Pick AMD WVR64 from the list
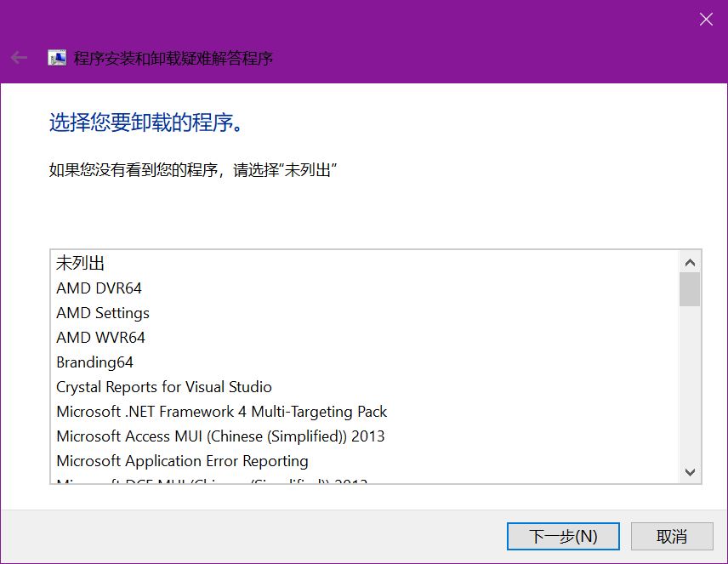Image resolution: width=728 pixels, height=564 pixels. point(100,338)
